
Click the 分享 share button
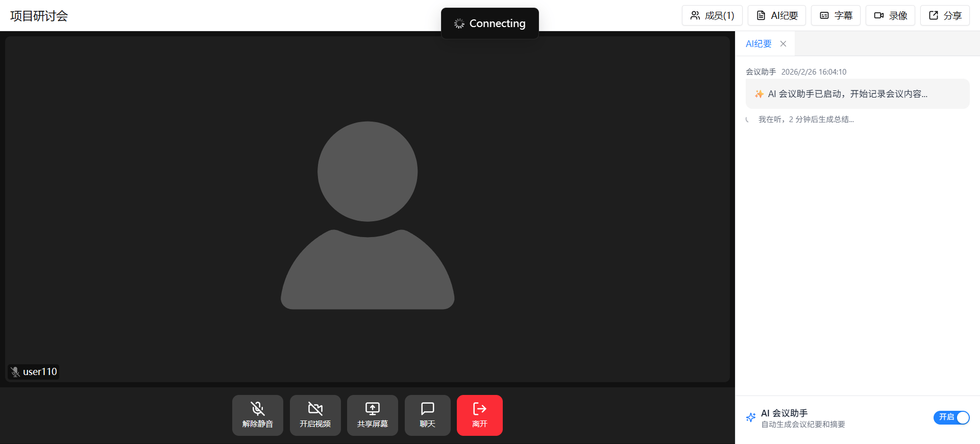[945, 15]
